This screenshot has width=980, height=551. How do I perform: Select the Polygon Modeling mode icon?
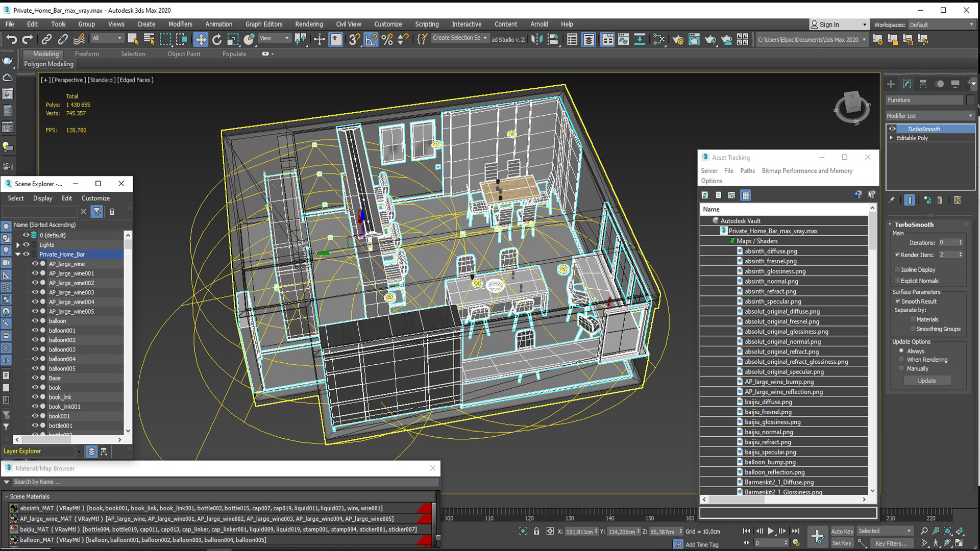point(48,64)
